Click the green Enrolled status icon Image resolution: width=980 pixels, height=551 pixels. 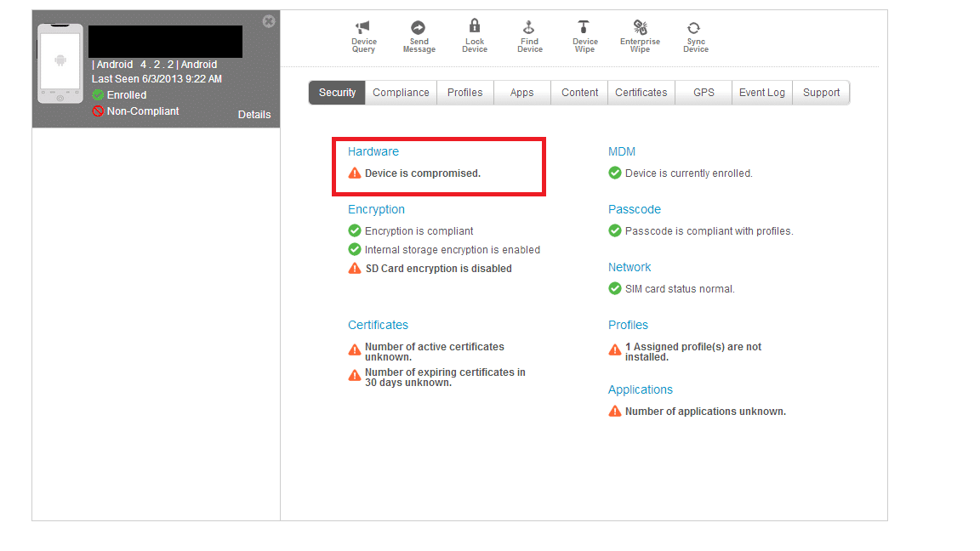coord(98,95)
